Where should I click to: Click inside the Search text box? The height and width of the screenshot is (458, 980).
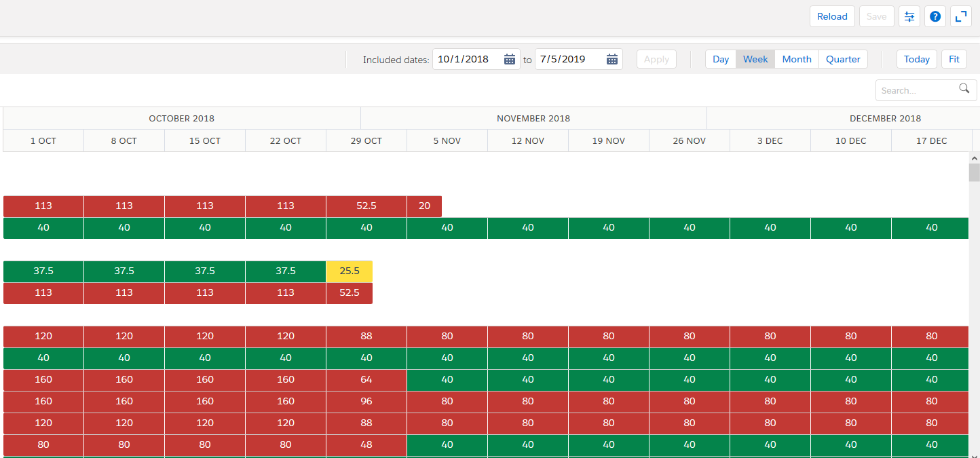(x=918, y=90)
